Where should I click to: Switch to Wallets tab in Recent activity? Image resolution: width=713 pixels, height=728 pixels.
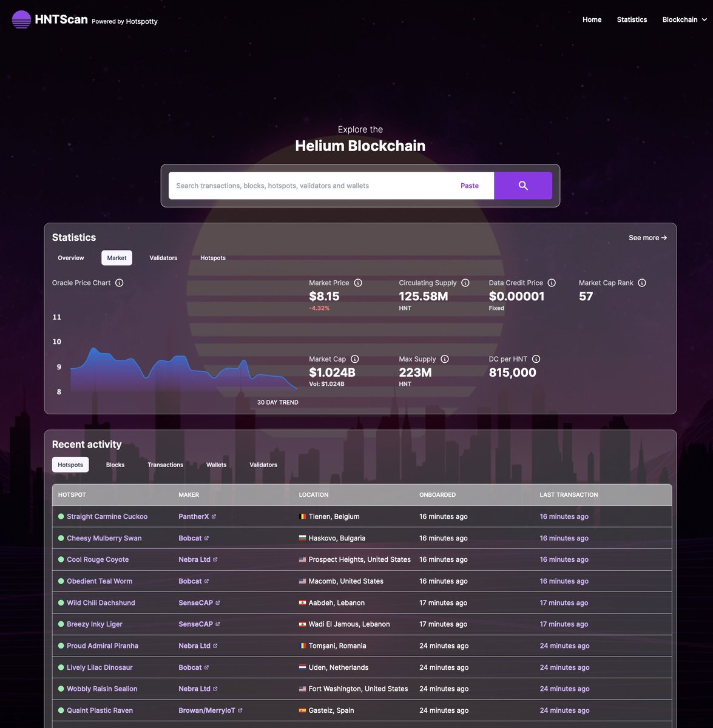pyautogui.click(x=216, y=465)
